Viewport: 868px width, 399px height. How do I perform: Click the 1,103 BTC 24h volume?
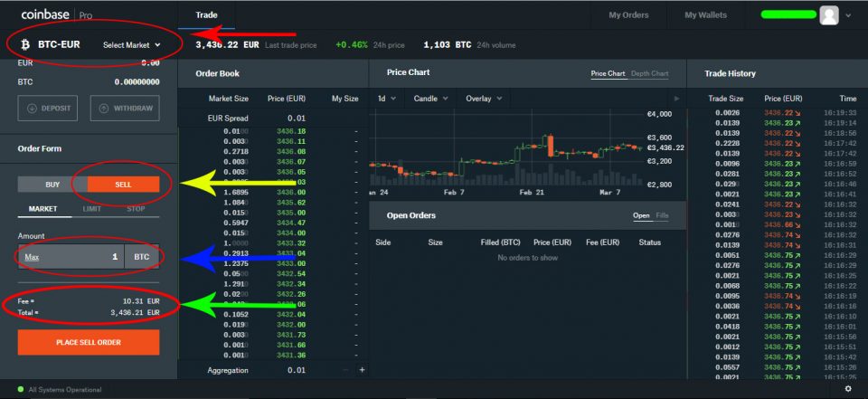point(448,45)
